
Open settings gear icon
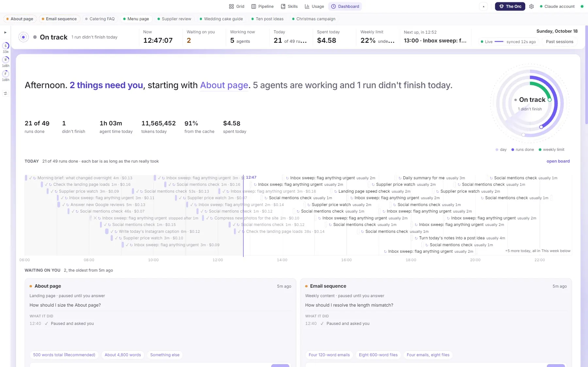click(x=531, y=6)
